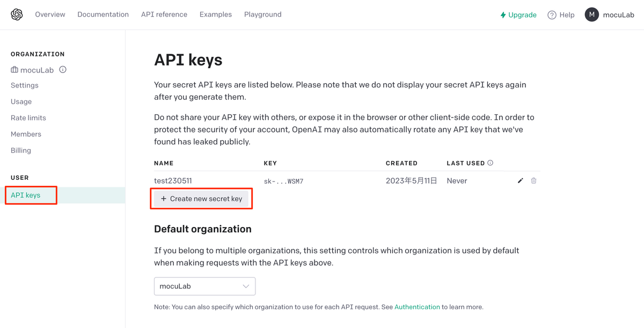This screenshot has height=328, width=644.
Task: Open the mocuLab account menu at top right
Action: [610, 14]
